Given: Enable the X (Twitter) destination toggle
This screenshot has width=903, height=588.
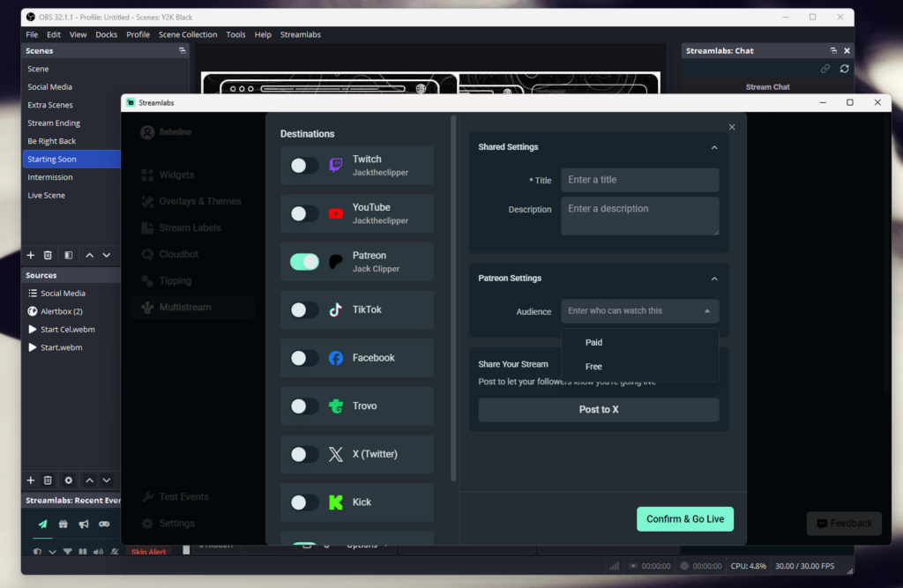Looking at the screenshot, I should pos(304,454).
